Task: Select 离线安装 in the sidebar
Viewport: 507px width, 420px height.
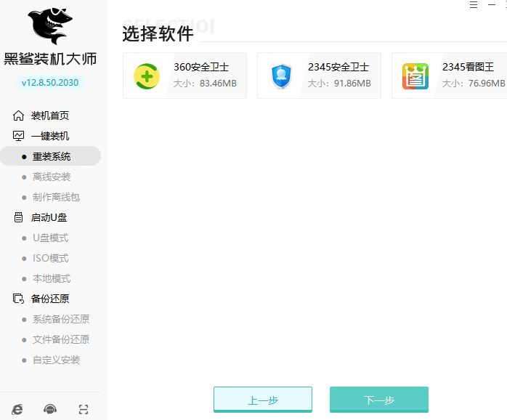Action: point(52,177)
